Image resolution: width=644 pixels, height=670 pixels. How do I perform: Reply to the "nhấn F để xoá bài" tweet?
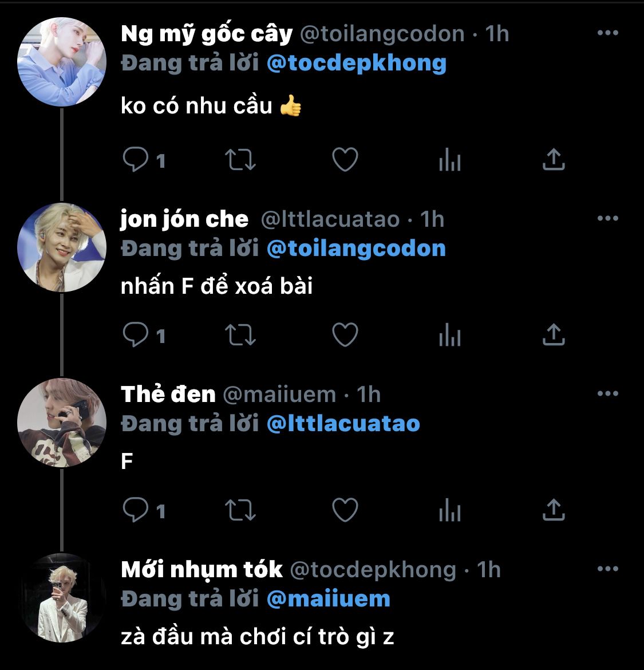(135, 334)
